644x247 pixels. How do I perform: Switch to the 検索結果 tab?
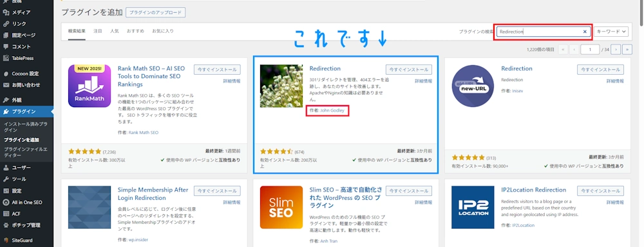point(77,31)
